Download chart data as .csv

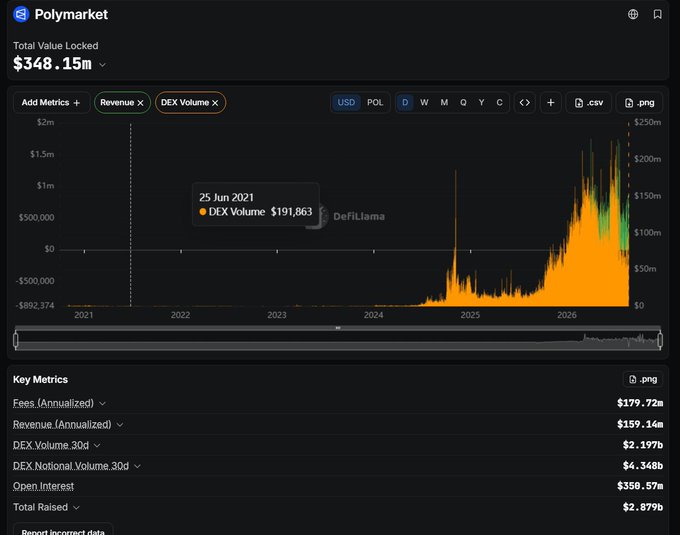[588, 103]
